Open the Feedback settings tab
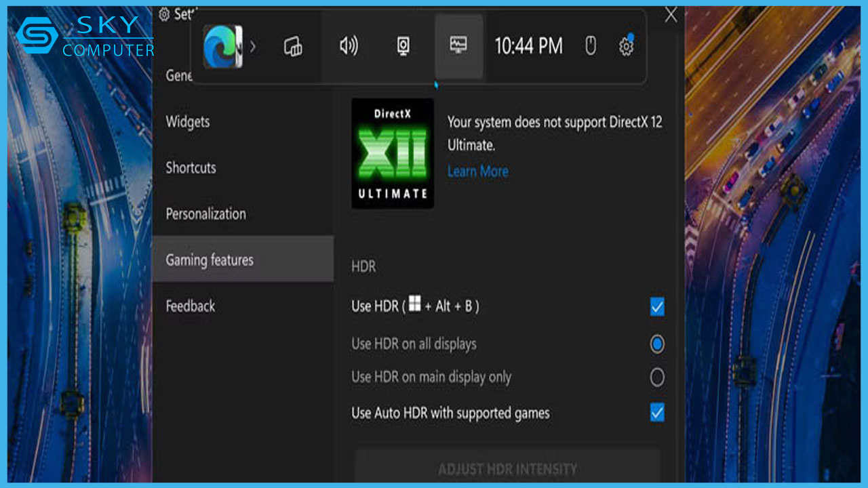This screenshot has height=488, width=868. tap(191, 306)
